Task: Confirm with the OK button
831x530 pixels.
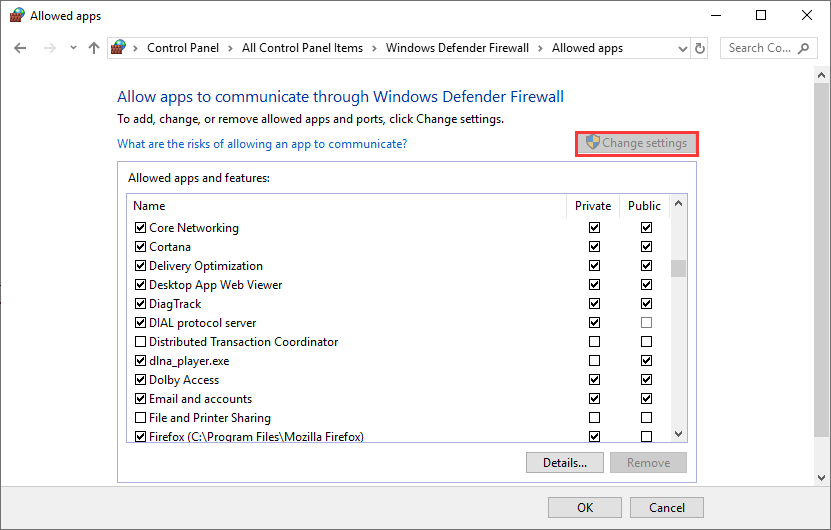Action: (585, 508)
